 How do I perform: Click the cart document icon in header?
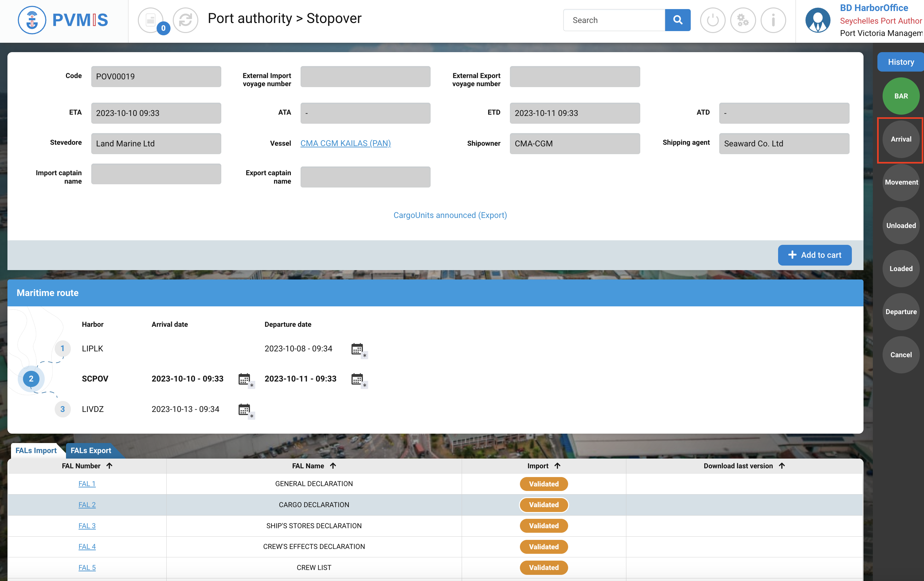(150, 20)
